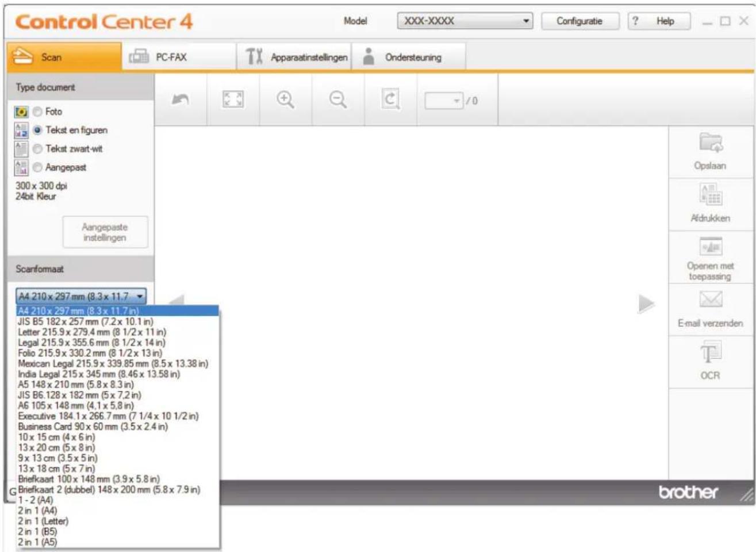Click the Configuratie button
756x552 pixels.
(x=580, y=21)
